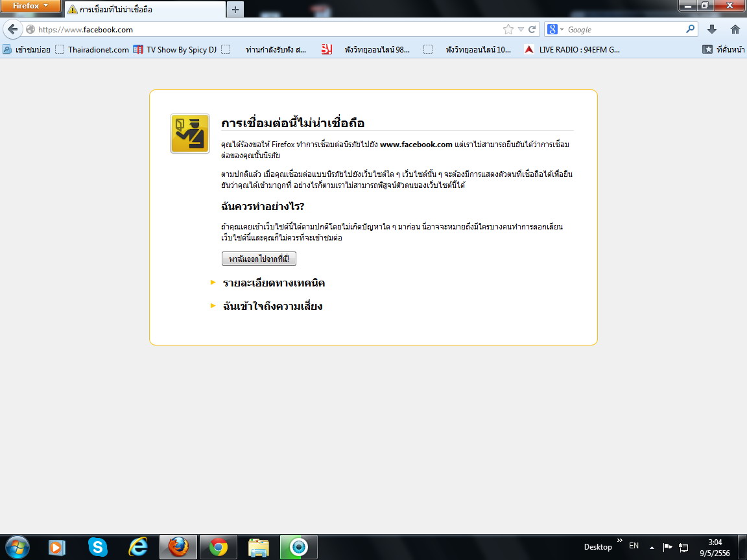Screen dimensions: 747x560
Task: Go back with the back arrow
Action: click(x=13, y=30)
